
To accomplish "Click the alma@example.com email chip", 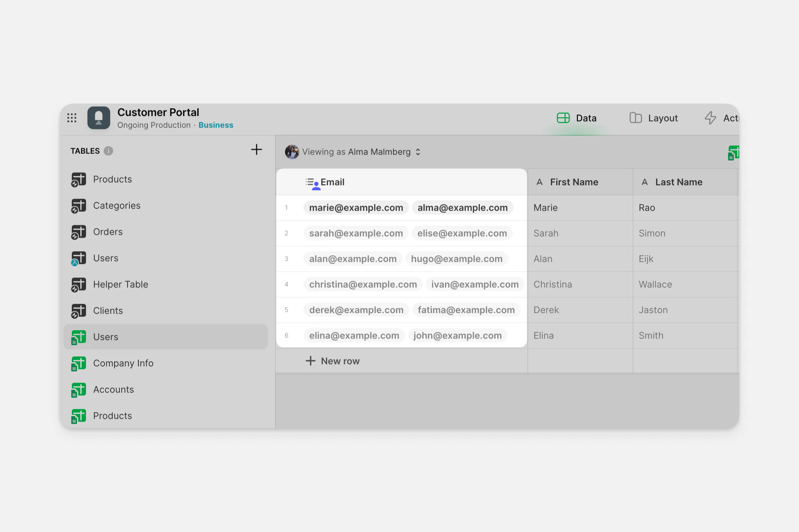I will tap(462, 208).
